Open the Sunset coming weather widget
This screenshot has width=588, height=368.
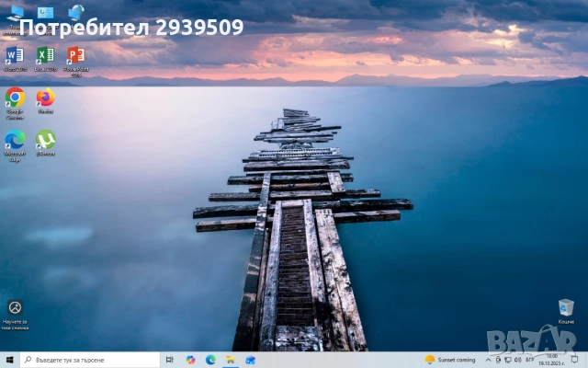point(450,360)
